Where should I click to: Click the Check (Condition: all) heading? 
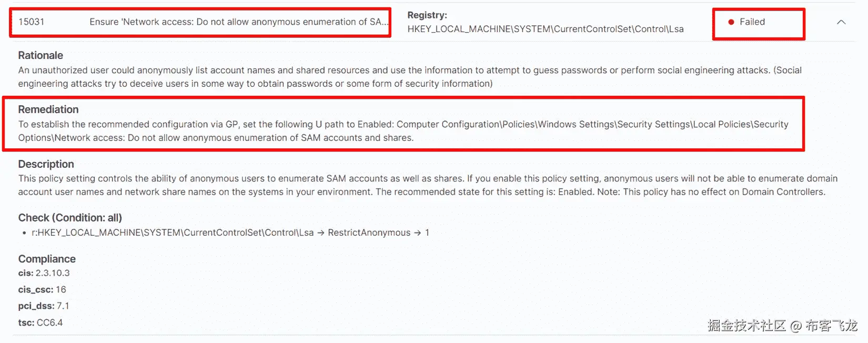coord(70,217)
